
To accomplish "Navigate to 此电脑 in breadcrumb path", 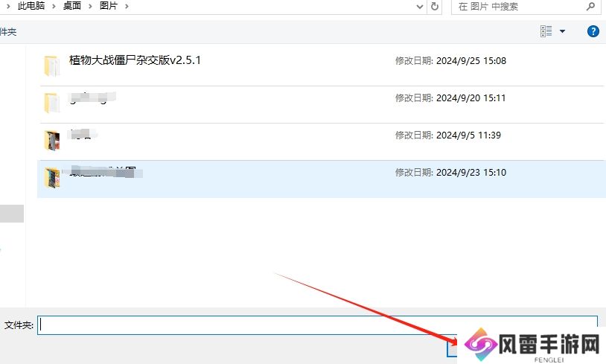I will pyautogui.click(x=32, y=6).
